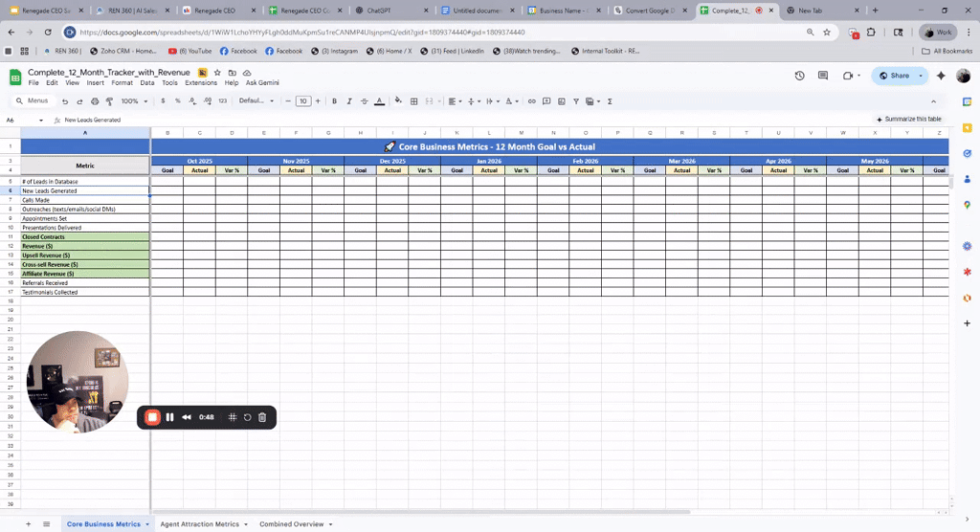
Task: Increase decimal places icon
Action: [x=207, y=101]
